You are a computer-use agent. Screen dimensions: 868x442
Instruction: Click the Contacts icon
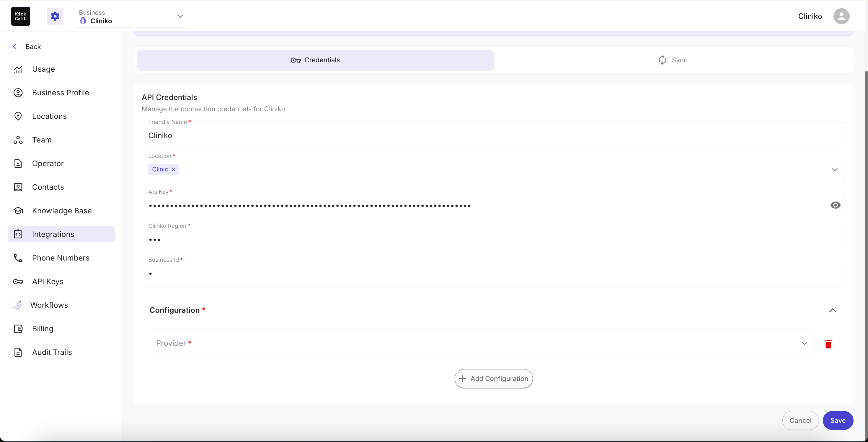point(18,187)
